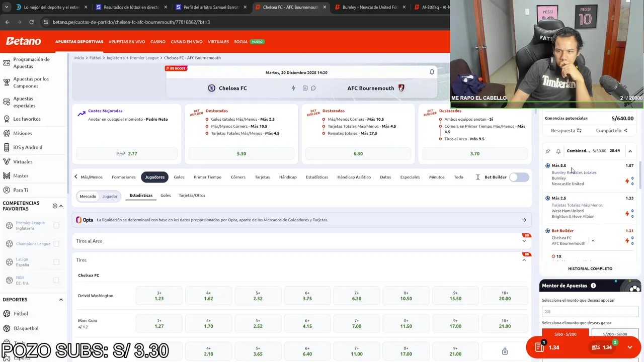Add favorite competition plus icon
The height and width of the screenshot is (362, 644).
click(x=55, y=206)
